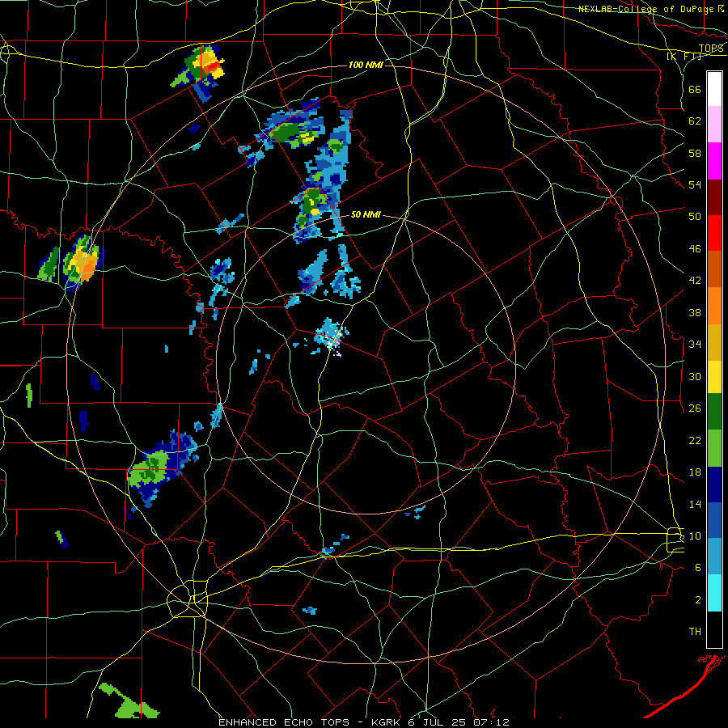Click the 'TOPS' legend title
The width and height of the screenshot is (728, 728).
pos(711,49)
